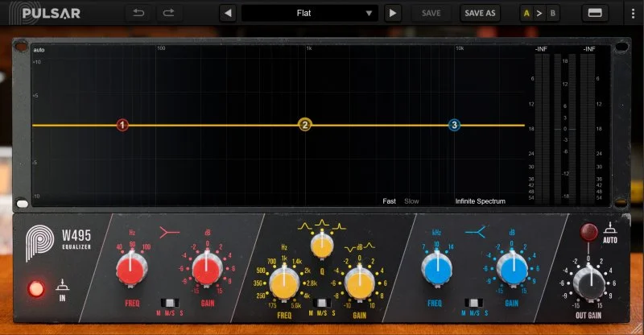Click the yellow mid GAIN knob
The image size is (644, 335).
(359, 283)
